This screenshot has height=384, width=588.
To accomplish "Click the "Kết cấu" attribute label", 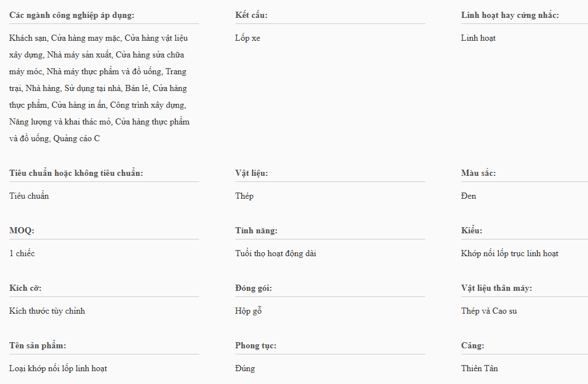I will coord(251,15).
